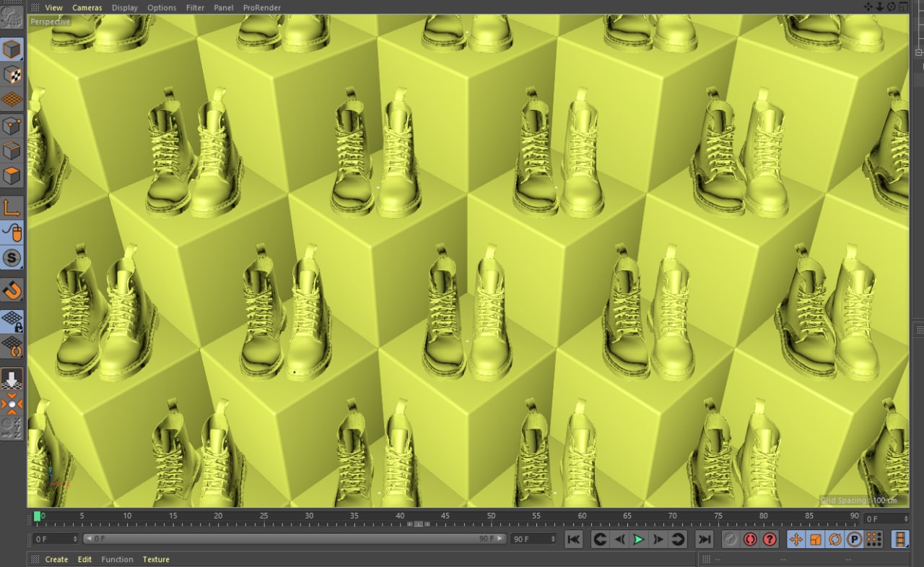Click the Keyframe Selection question-mark icon
Image resolution: width=924 pixels, height=567 pixels.
pyautogui.click(x=770, y=539)
